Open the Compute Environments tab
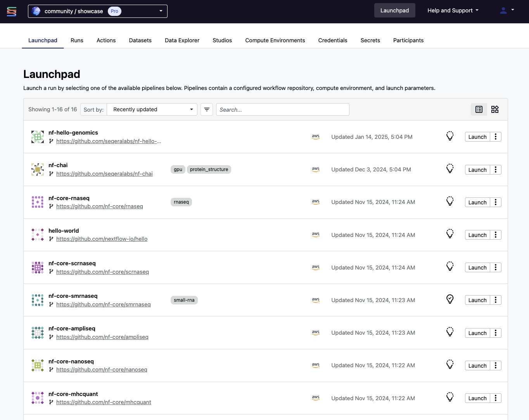Screen dimensions: 529x420 275,40
